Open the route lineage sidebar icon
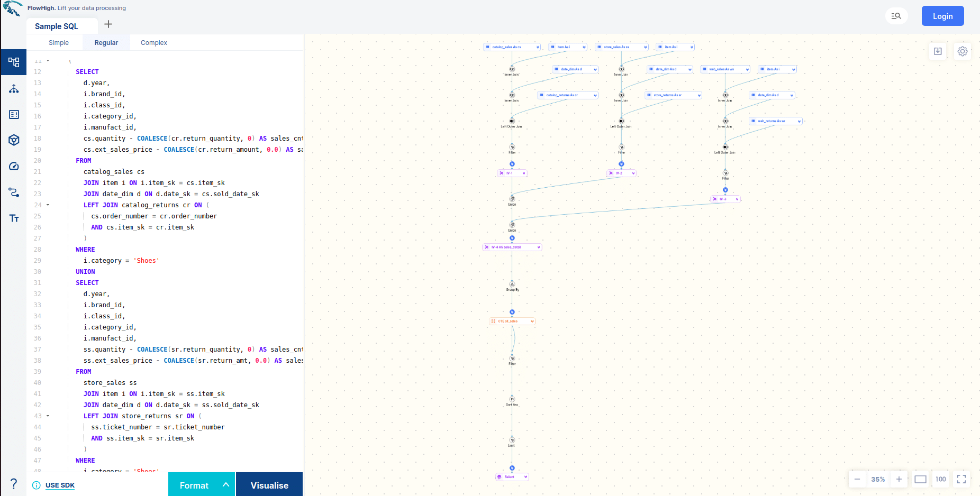This screenshot has width=980, height=496. coord(14,192)
